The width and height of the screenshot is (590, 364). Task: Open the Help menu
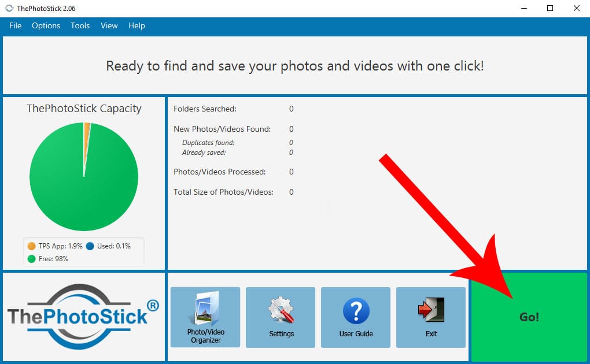tap(137, 25)
